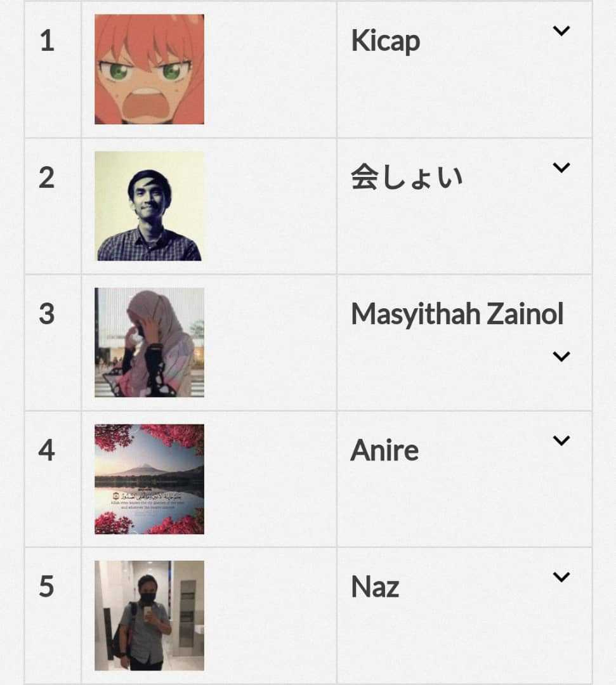Select the name Kicap

click(385, 41)
